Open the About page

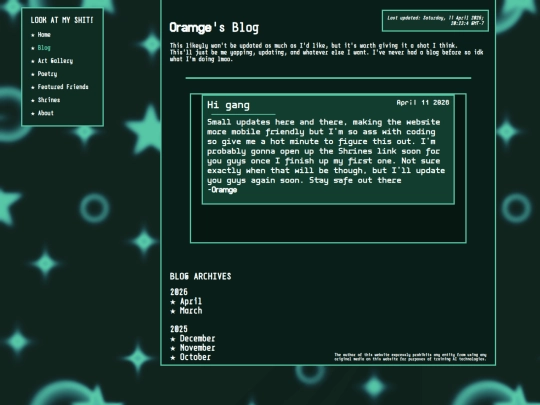(x=45, y=113)
